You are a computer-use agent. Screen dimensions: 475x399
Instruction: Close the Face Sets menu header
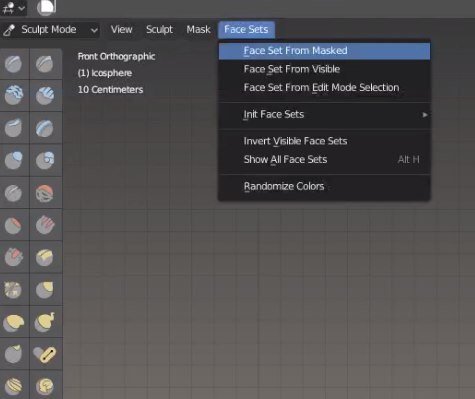coord(246,30)
